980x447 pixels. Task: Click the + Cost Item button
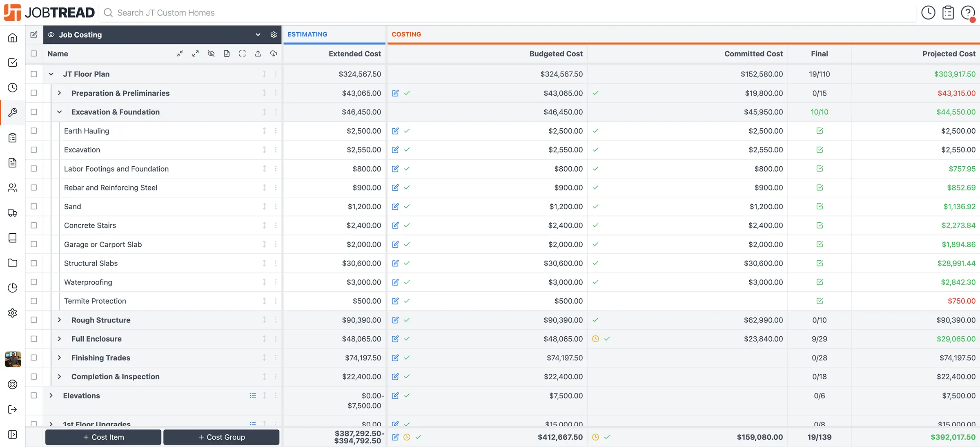pos(103,437)
